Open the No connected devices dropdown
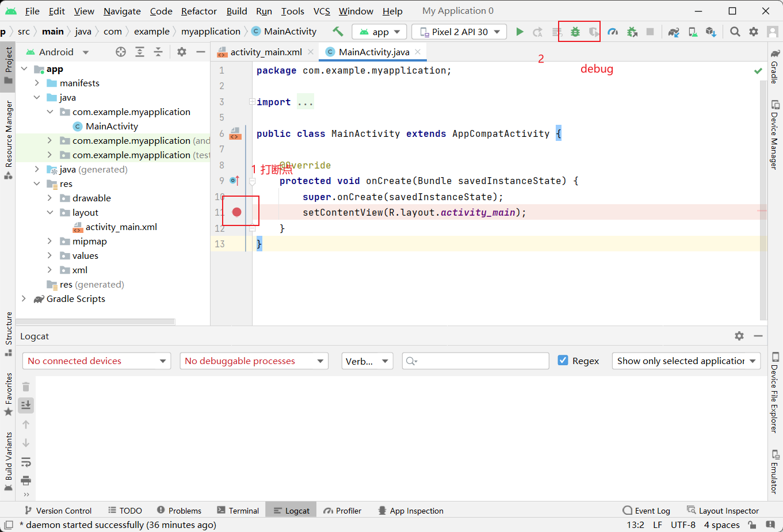Screen dimensions: 783x532 click(97, 361)
